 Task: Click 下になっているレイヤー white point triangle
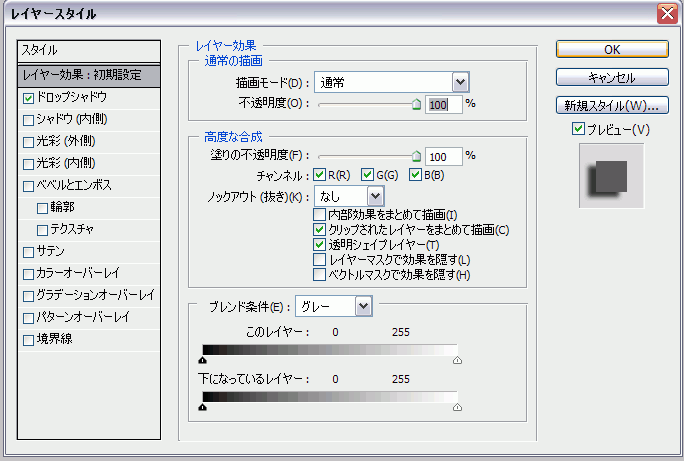click(457, 407)
